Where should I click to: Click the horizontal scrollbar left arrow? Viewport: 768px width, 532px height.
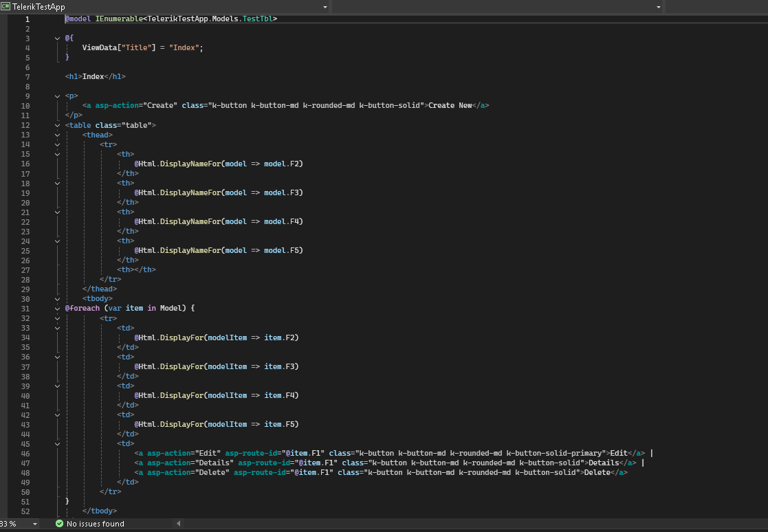pos(179,524)
